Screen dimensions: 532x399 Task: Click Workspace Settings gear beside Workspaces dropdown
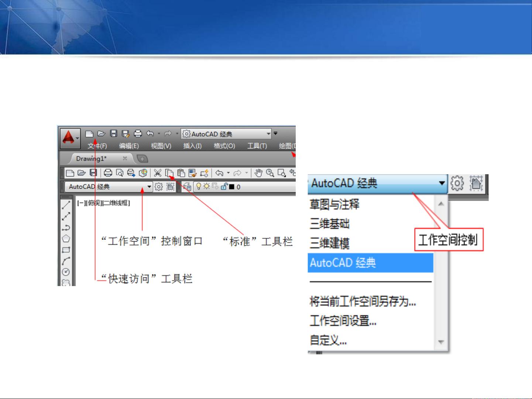point(159,187)
